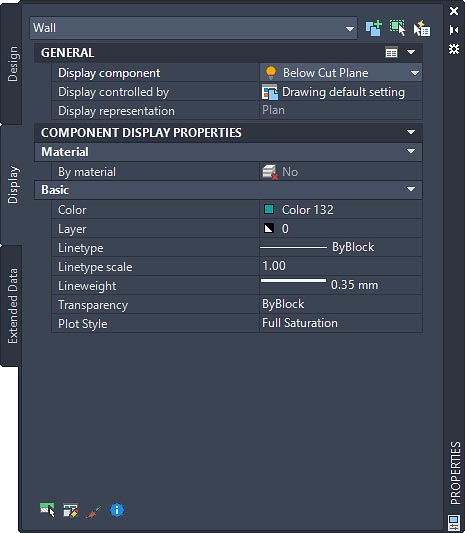Expand the Display component dropdown arrow
The height and width of the screenshot is (533, 465).
[414, 73]
